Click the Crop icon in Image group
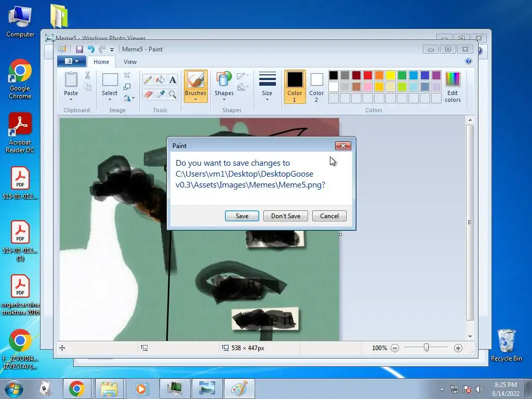532x399 pixels. point(127,75)
